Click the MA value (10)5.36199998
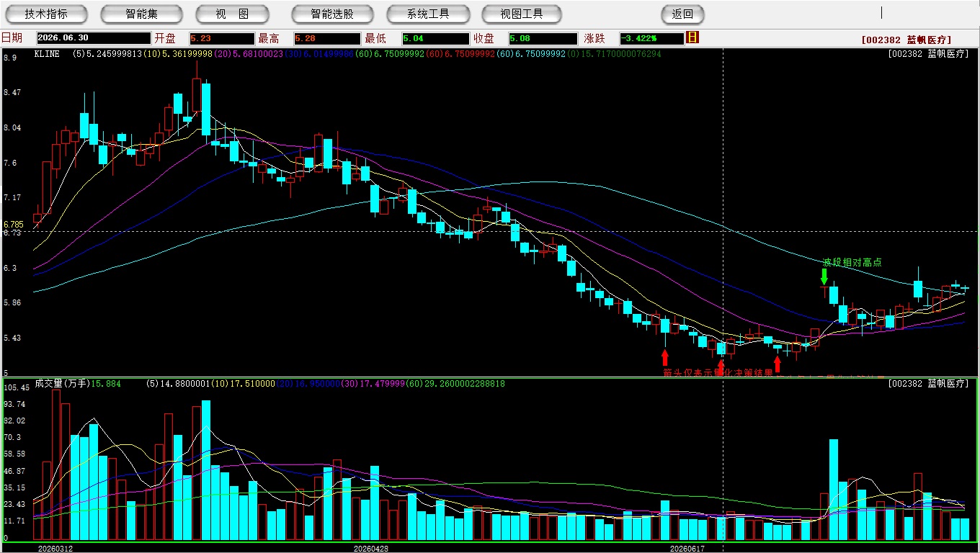The width and height of the screenshot is (980, 553). [178, 53]
